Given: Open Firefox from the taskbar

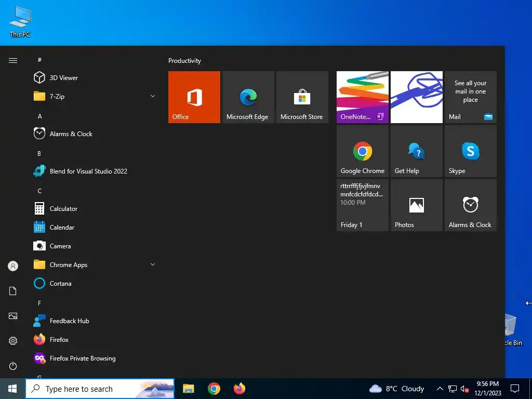Looking at the screenshot, I should (x=239, y=389).
